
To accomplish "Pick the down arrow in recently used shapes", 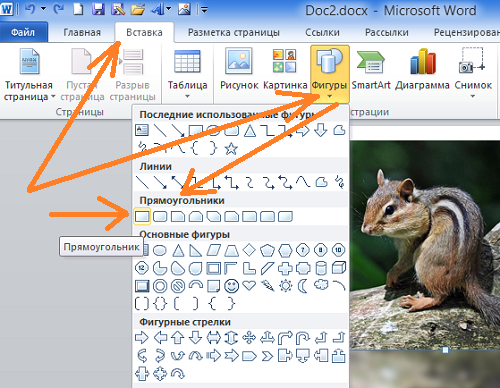I will (321, 130).
